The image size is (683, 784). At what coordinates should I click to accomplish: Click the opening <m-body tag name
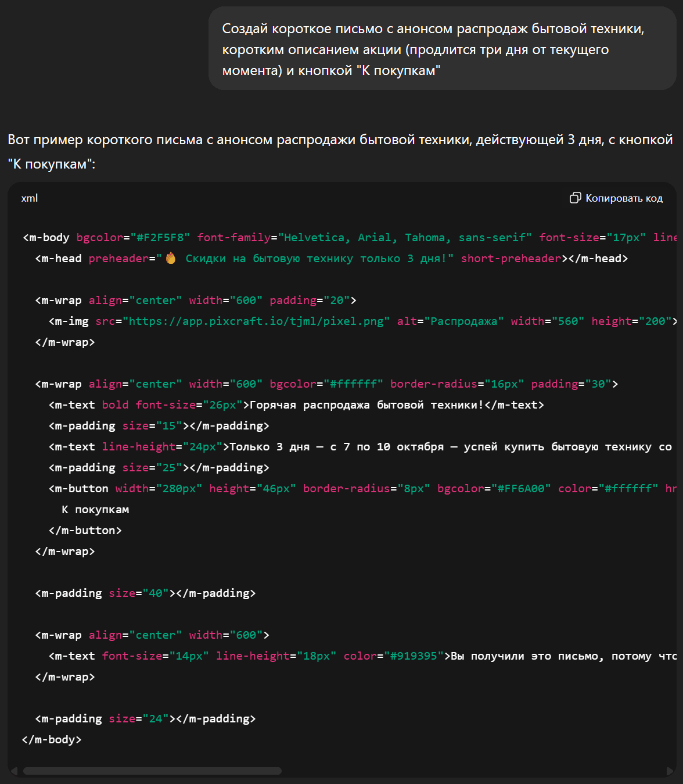click(46, 238)
